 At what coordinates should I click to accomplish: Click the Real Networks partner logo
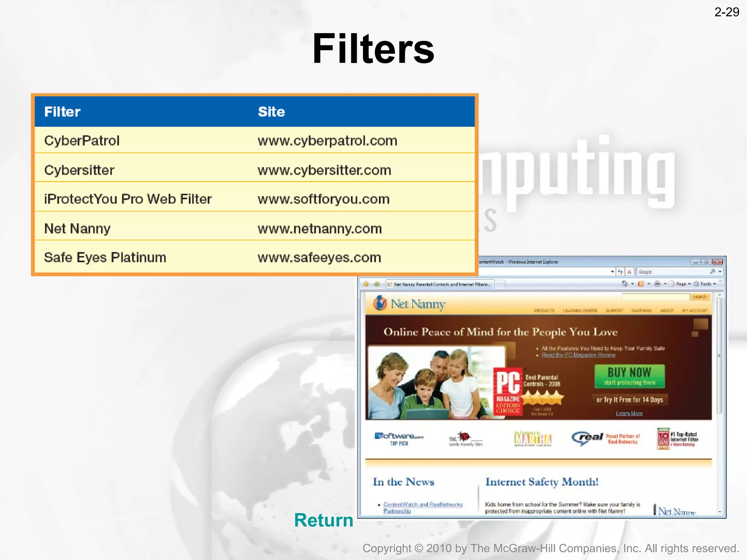point(606,438)
